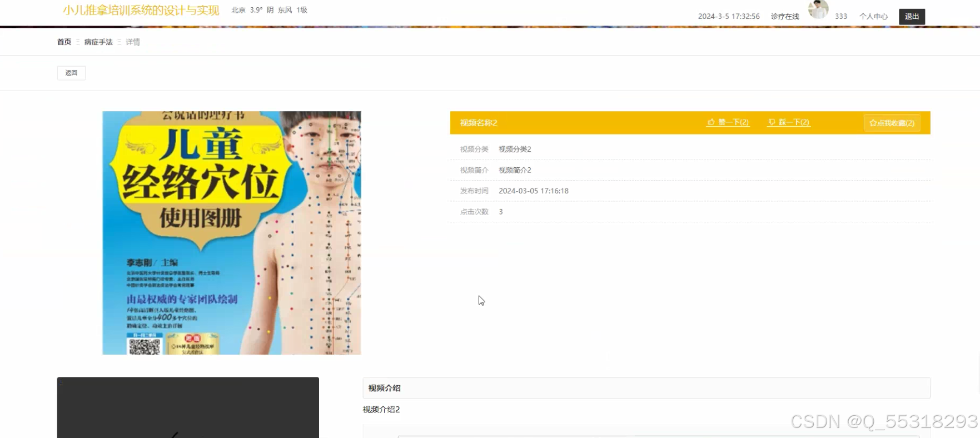The height and width of the screenshot is (438, 980).
Task: Open the 诊疗在线 link
Action: click(785, 17)
